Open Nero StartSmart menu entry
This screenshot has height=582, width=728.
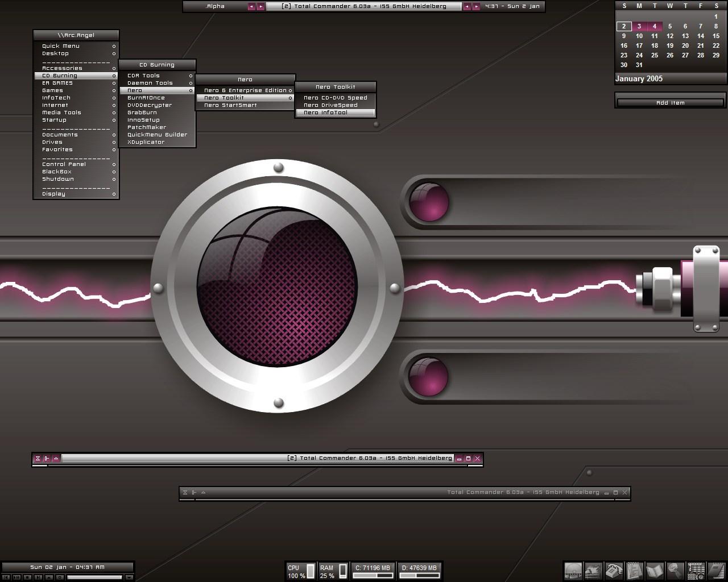pyautogui.click(x=231, y=105)
